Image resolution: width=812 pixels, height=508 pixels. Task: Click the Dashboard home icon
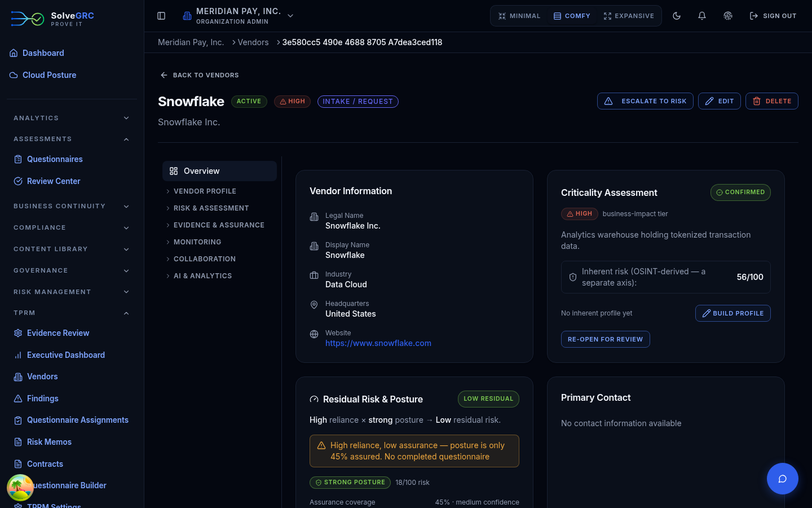14,53
